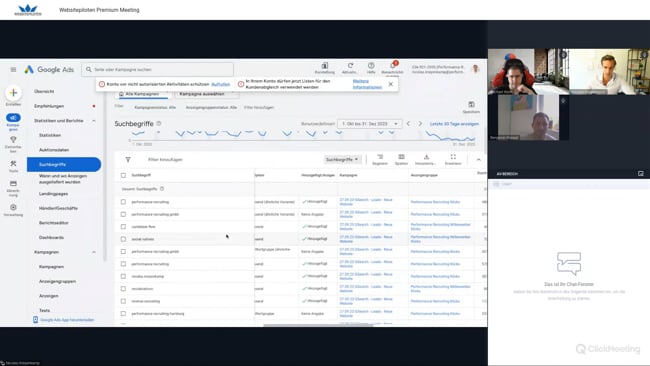Open the Zielvorhaben trophy icon
650x366 pixels.
tap(13, 140)
